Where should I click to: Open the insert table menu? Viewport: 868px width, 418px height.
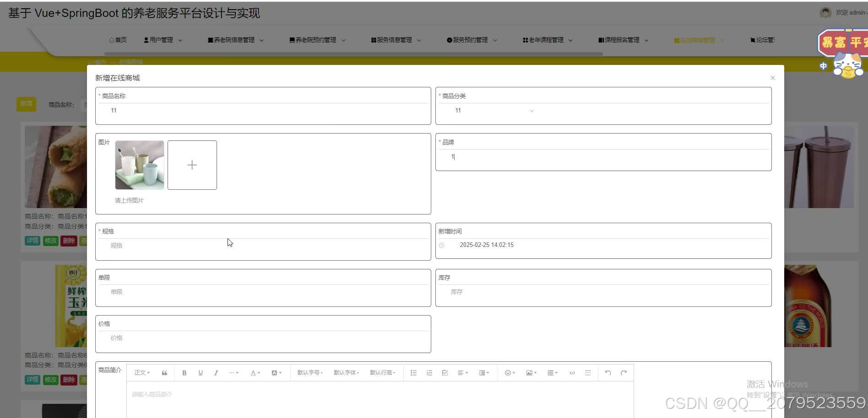pyautogui.click(x=553, y=373)
